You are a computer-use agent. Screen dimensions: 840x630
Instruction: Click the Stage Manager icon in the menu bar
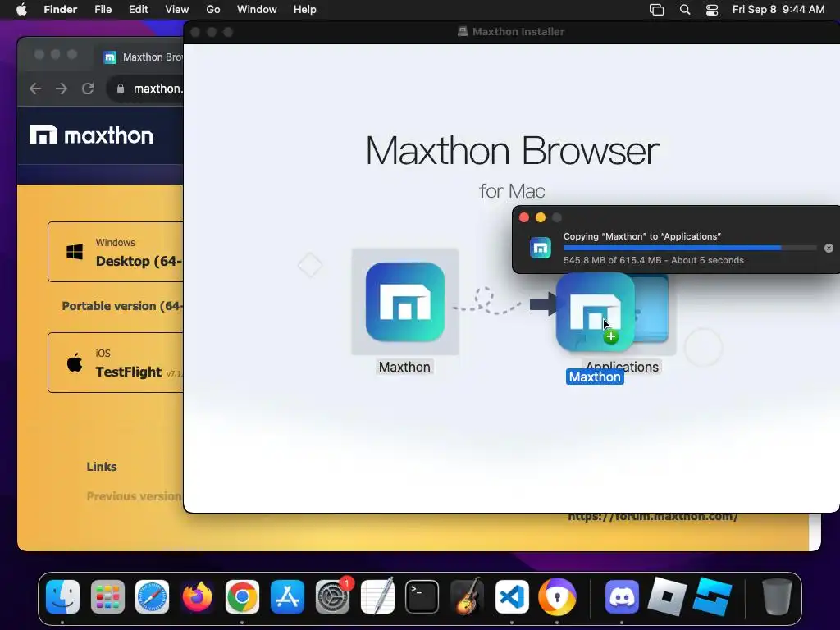(657, 10)
